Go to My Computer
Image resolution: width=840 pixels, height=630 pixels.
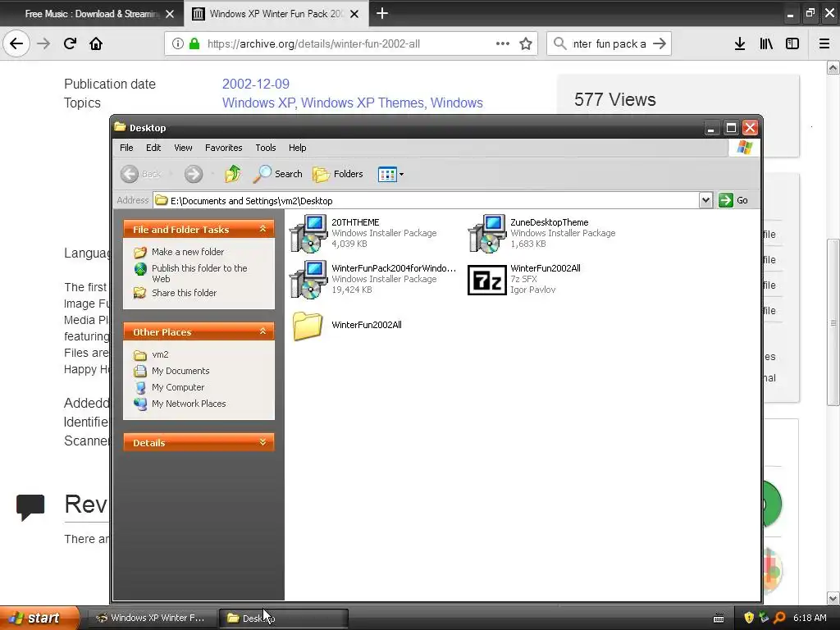[x=178, y=387]
